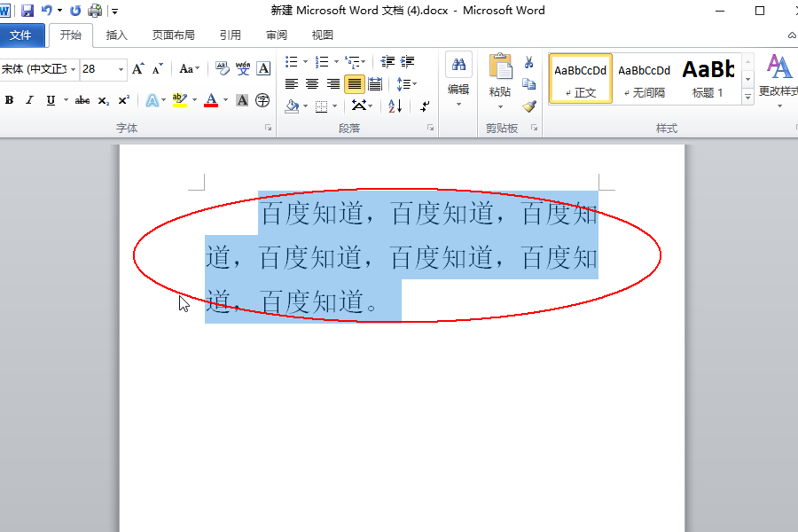Open the font name dropdown
This screenshot has width=798, height=532.
coord(74,69)
